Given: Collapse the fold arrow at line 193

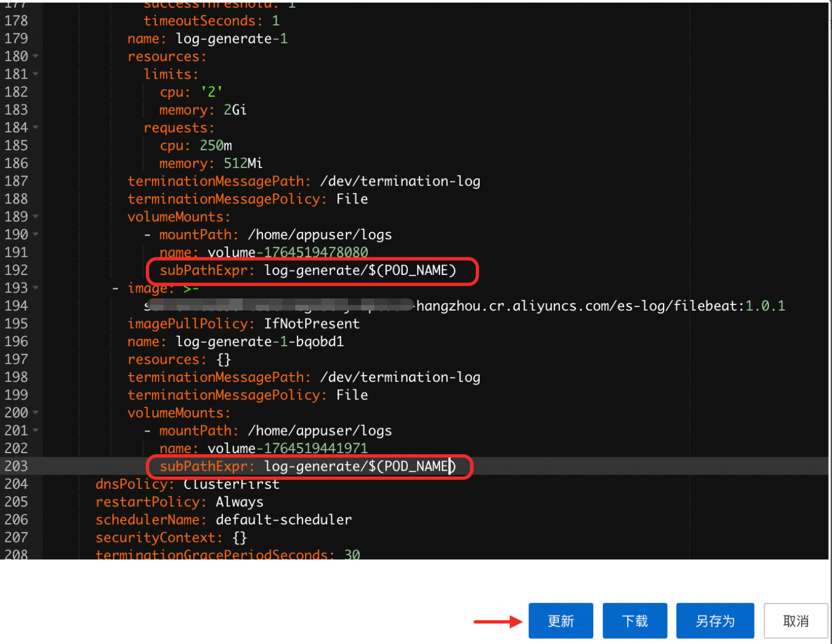Looking at the screenshot, I should coord(36,288).
